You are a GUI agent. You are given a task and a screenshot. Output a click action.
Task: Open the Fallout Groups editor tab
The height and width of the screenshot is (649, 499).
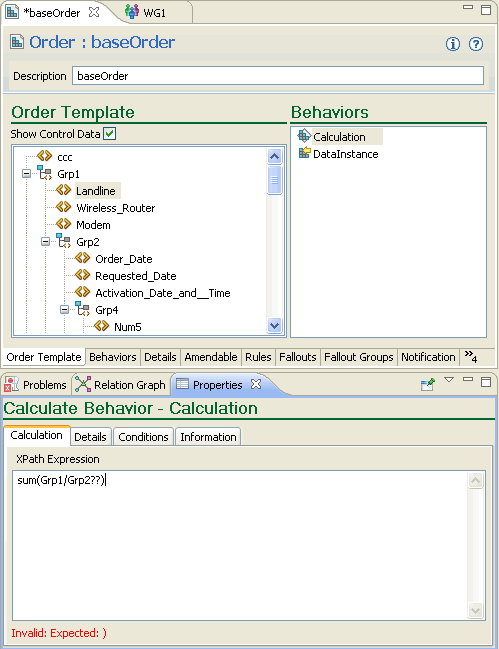pyautogui.click(x=358, y=357)
